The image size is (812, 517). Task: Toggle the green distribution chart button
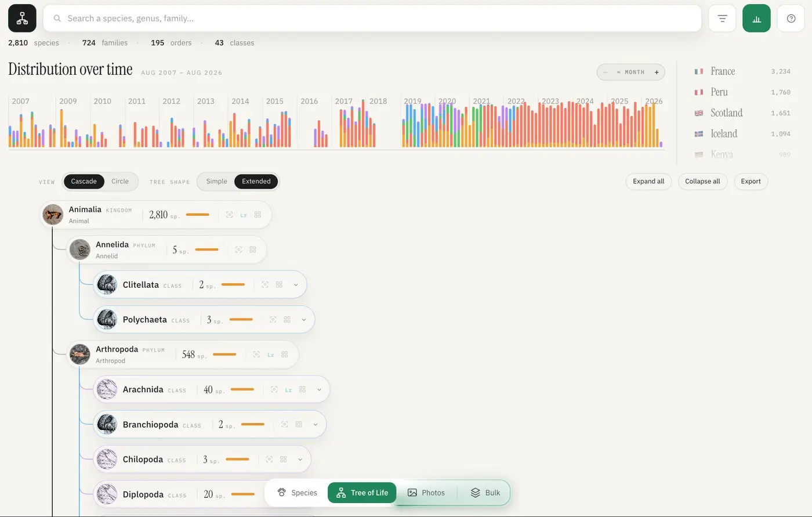756,19
